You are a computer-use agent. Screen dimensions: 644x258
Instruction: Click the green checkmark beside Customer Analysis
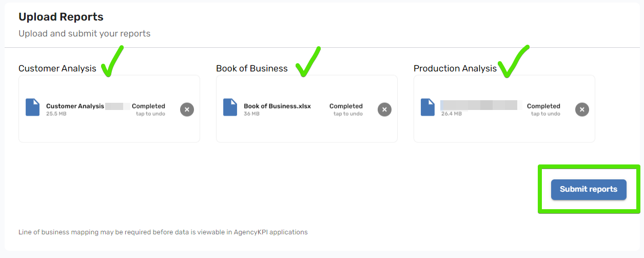click(x=112, y=62)
